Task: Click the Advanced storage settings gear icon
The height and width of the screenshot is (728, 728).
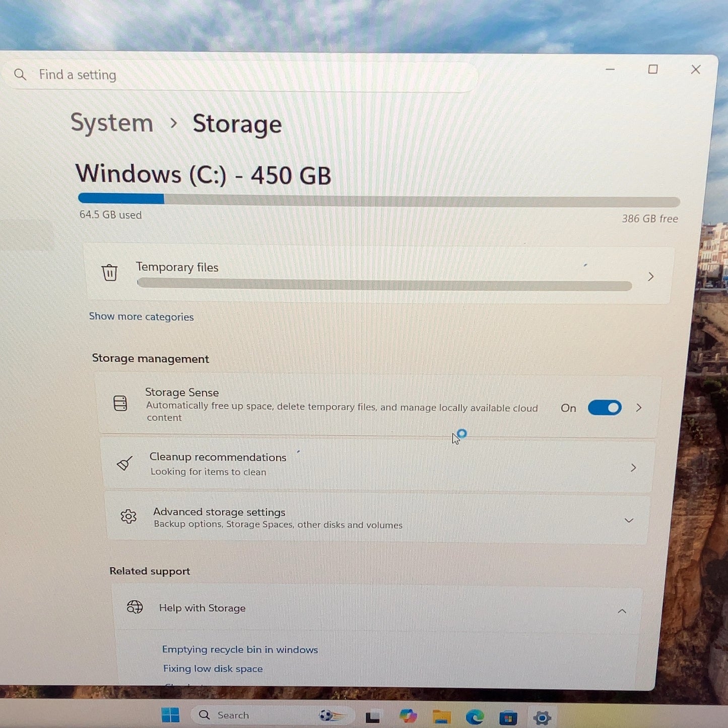Action: pos(128,516)
